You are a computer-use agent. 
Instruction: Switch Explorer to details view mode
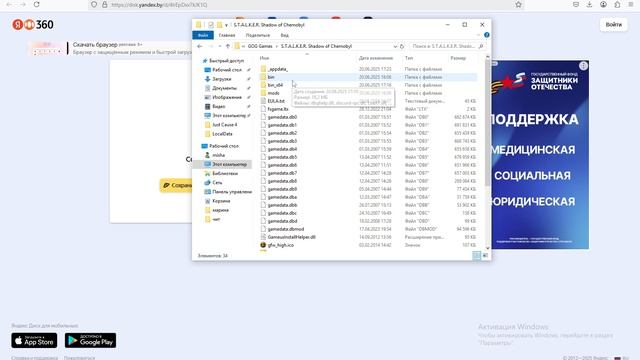(476, 256)
